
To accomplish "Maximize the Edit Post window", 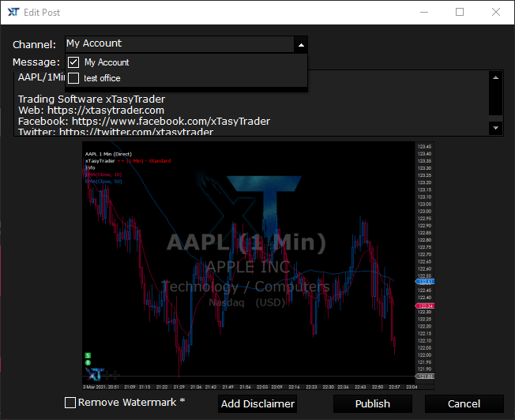I will [x=460, y=12].
